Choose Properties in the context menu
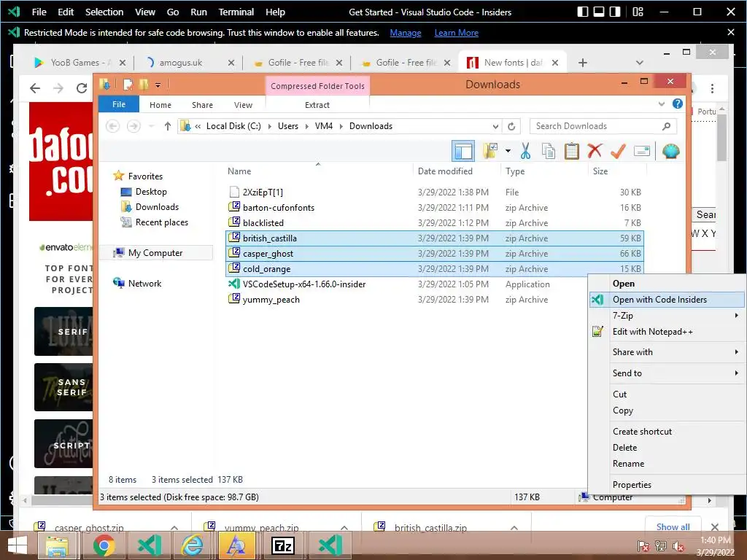Image resolution: width=747 pixels, height=560 pixels. [667, 485]
